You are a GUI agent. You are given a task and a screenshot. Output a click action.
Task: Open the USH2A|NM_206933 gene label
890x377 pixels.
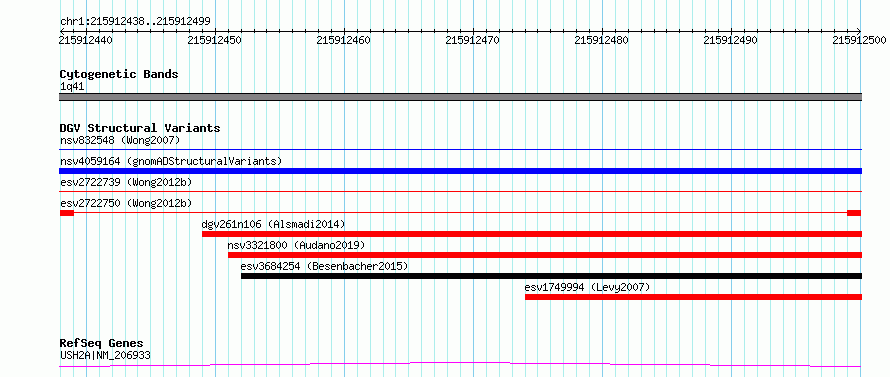(105, 356)
